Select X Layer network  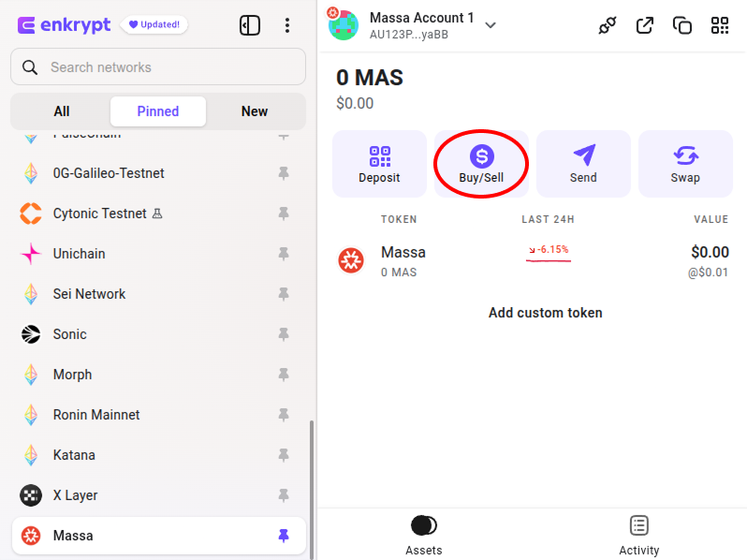click(158, 495)
